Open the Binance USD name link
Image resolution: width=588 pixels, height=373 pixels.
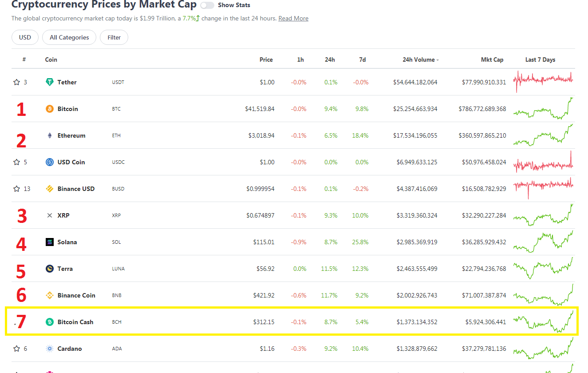pos(76,189)
